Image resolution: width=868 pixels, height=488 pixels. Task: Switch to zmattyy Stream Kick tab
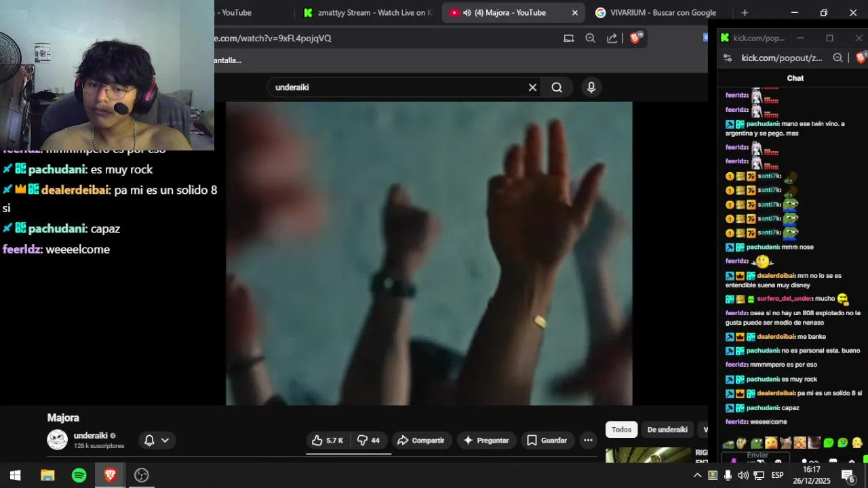click(x=368, y=13)
